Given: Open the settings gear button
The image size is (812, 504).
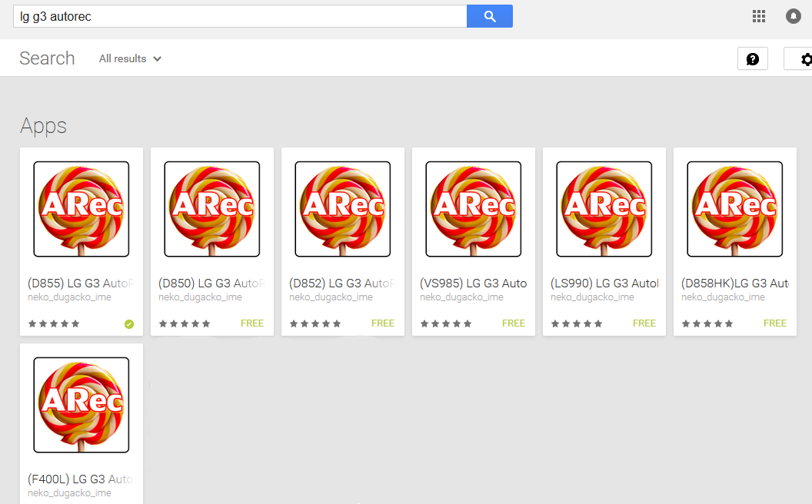Looking at the screenshot, I should click(x=800, y=58).
